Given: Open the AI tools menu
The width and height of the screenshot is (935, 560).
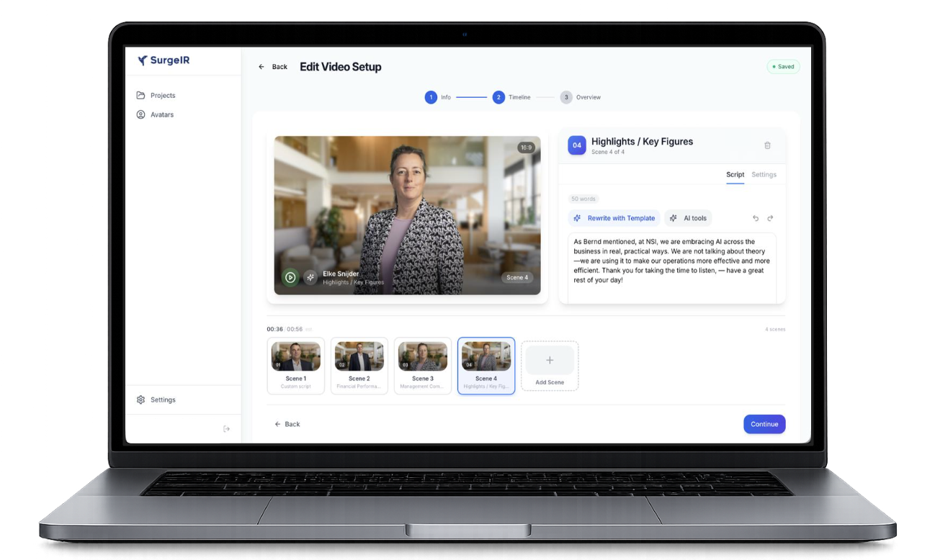Looking at the screenshot, I should click(689, 217).
